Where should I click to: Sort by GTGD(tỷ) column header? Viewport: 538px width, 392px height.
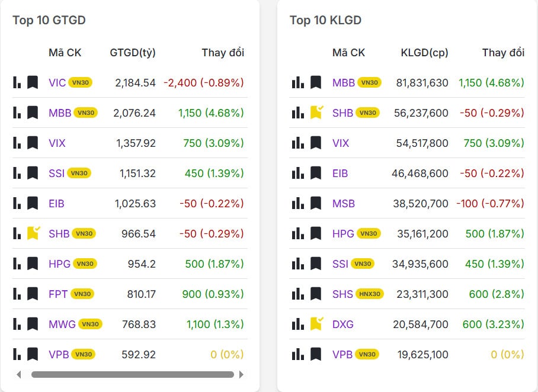tap(133, 53)
